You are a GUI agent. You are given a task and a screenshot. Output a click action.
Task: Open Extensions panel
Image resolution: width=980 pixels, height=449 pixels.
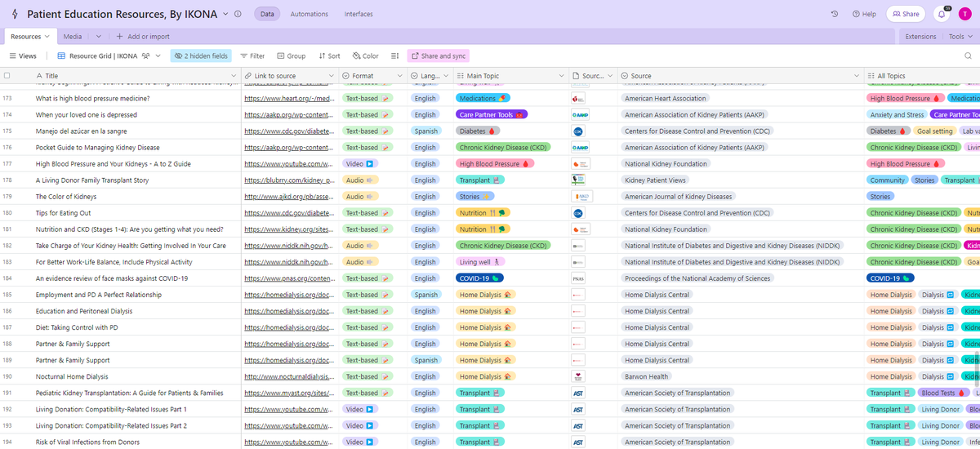tap(920, 36)
